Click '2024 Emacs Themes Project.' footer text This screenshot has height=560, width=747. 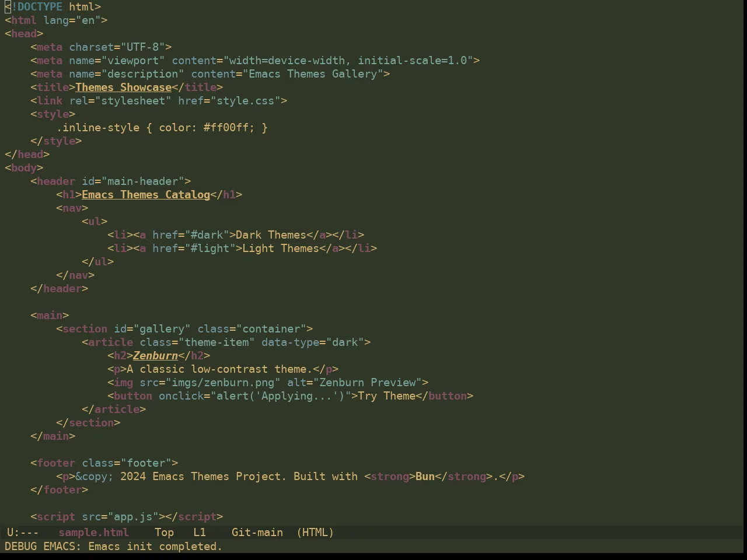coord(204,477)
